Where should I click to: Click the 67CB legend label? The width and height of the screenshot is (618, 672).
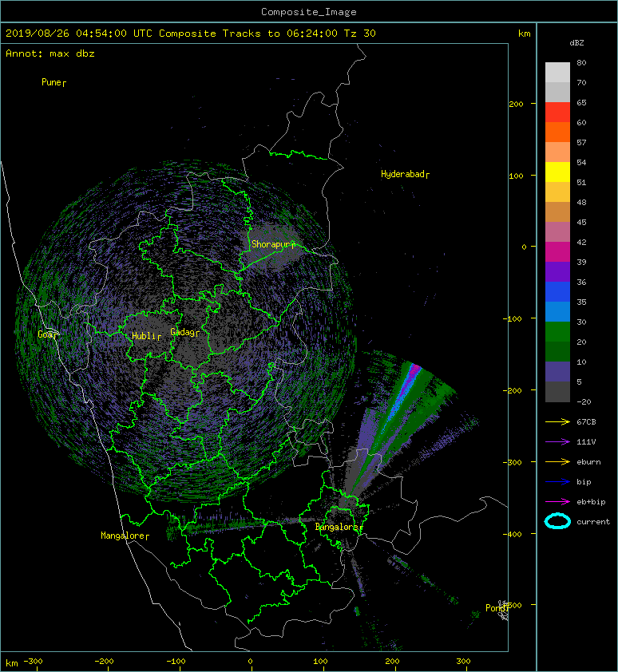point(586,422)
